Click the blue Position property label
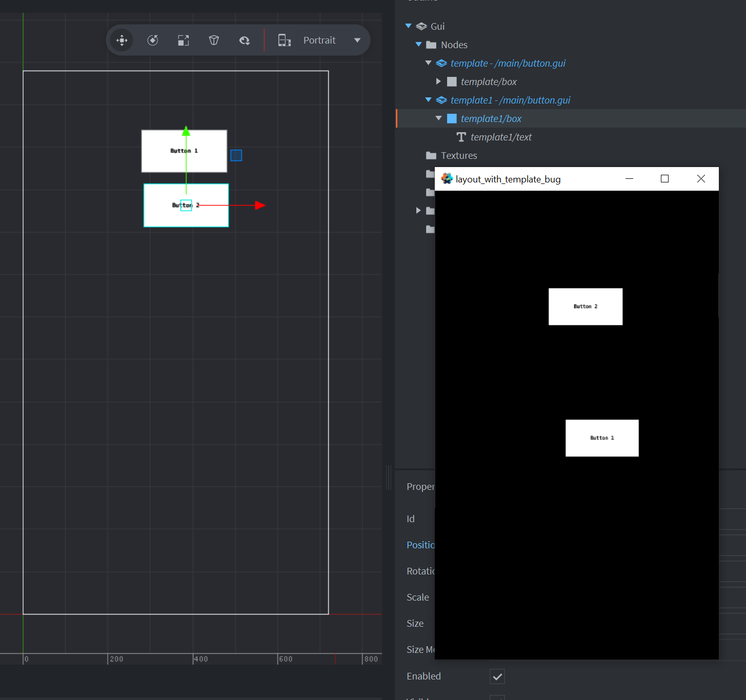This screenshot has height=700, width=746. point(420,545)
